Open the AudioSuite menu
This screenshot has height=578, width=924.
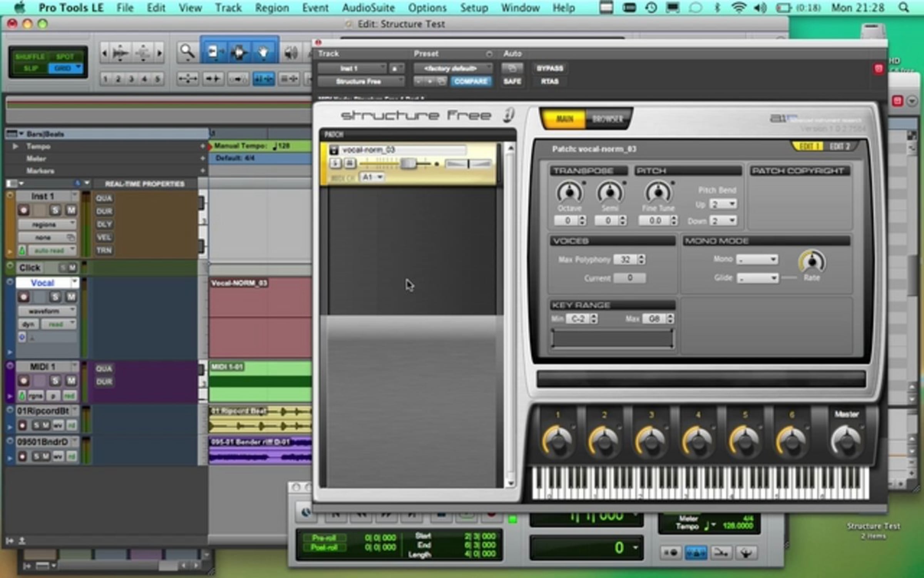pyautogui.click(x=368, y=8)
